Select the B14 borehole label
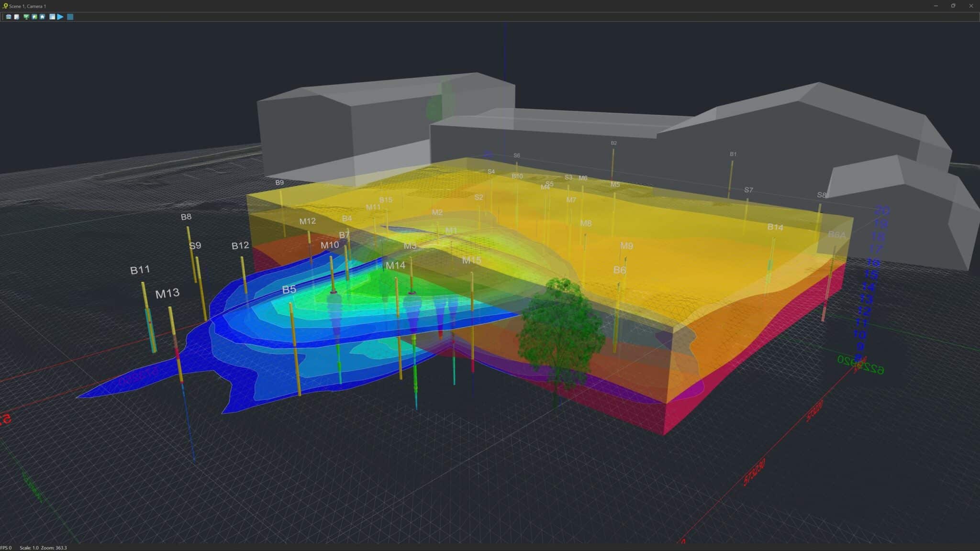The image size is (980, 551). click(775, 227)
